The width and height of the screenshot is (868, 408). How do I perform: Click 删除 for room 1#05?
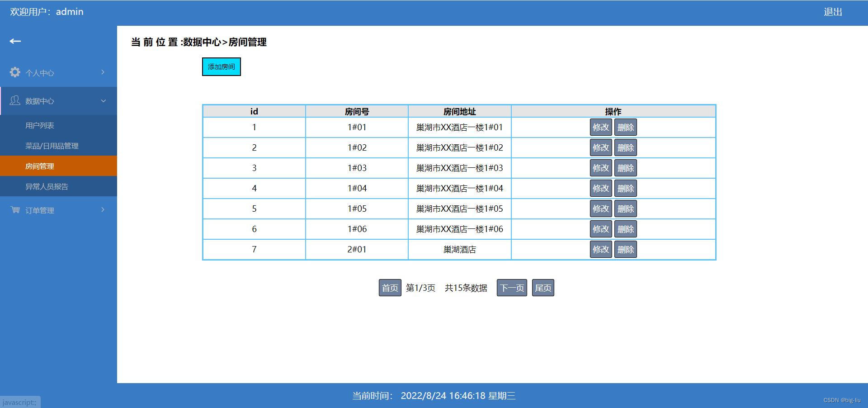pos(626,209)
